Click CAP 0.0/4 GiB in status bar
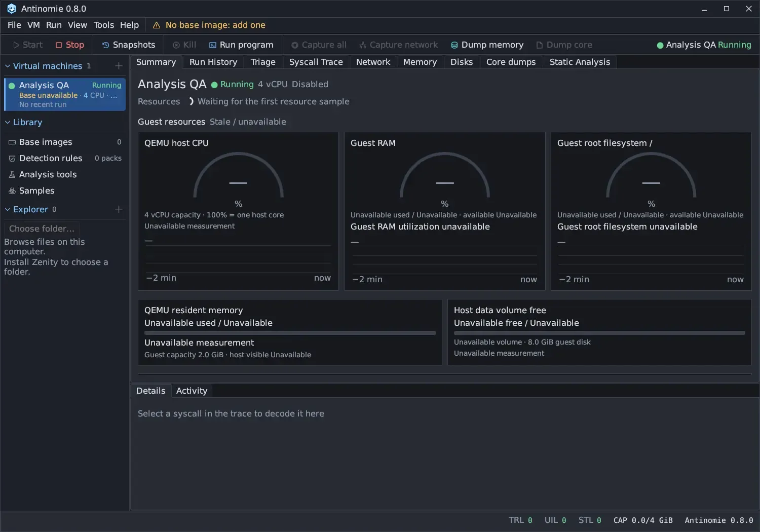This screenshot has height=532, width=760. click(x=643, y=520)
